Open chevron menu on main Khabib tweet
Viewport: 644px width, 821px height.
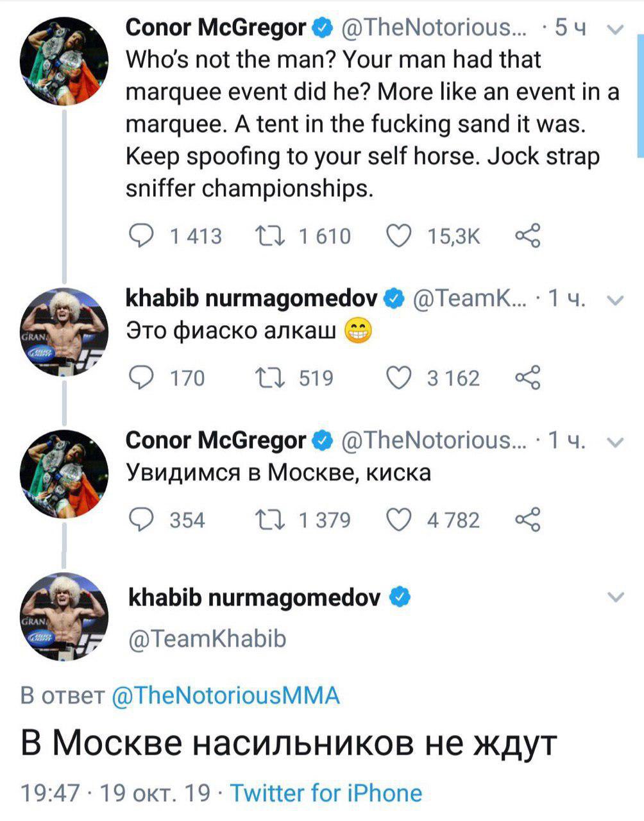click(x=615, y=598)
